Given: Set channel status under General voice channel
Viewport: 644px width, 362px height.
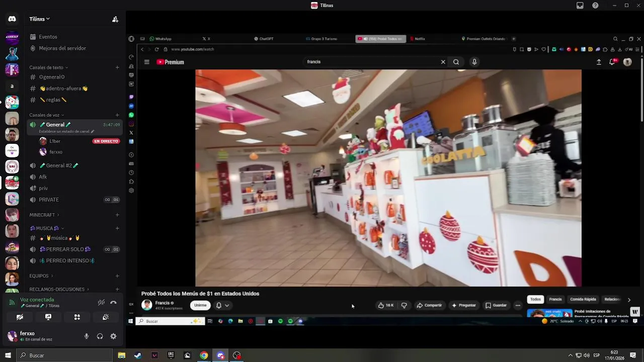Looking at the screenshot, I should click(x=66, y=132).
